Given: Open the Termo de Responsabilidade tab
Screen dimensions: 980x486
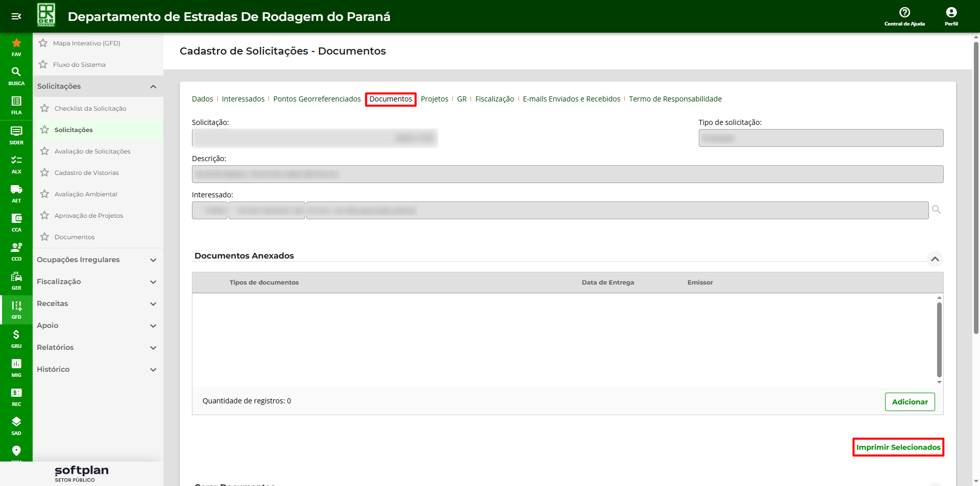Looking at the screenshot, I should coord(675,99).
